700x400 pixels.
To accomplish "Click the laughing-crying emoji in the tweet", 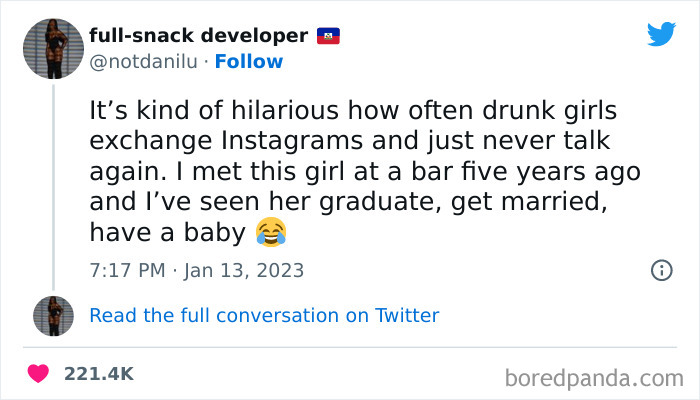I will click(270, 234).
